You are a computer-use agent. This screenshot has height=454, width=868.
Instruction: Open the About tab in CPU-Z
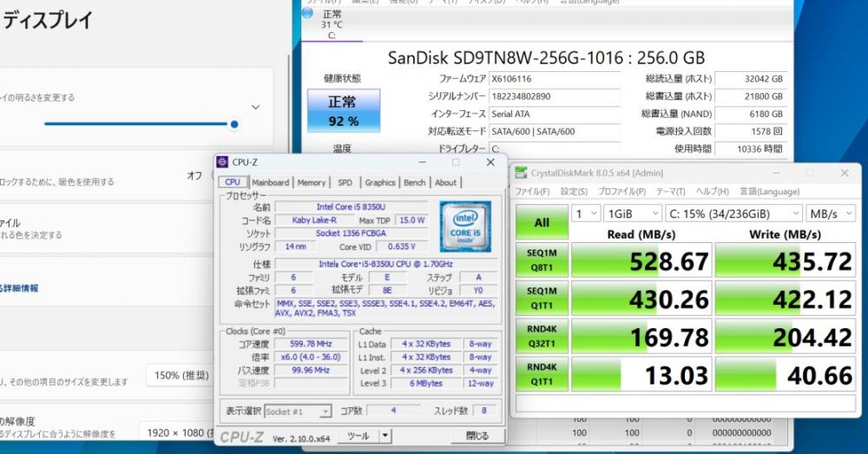click(445, 182)
